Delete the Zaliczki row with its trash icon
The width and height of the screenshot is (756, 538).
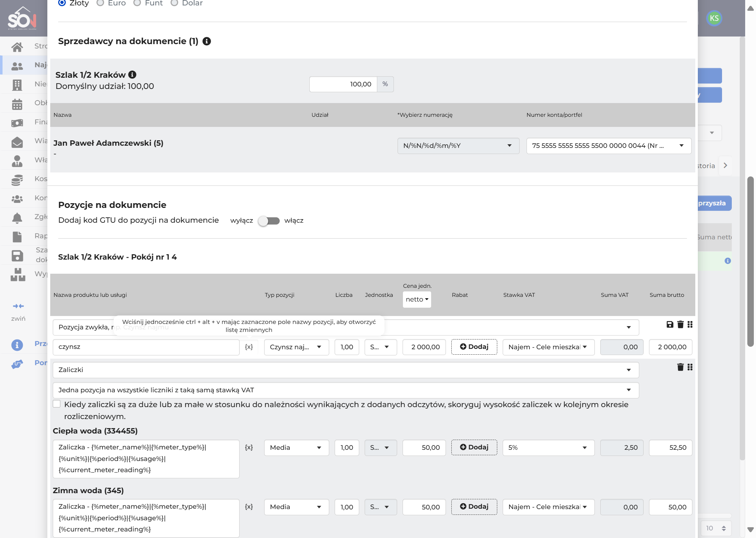[x=680, y=367]
